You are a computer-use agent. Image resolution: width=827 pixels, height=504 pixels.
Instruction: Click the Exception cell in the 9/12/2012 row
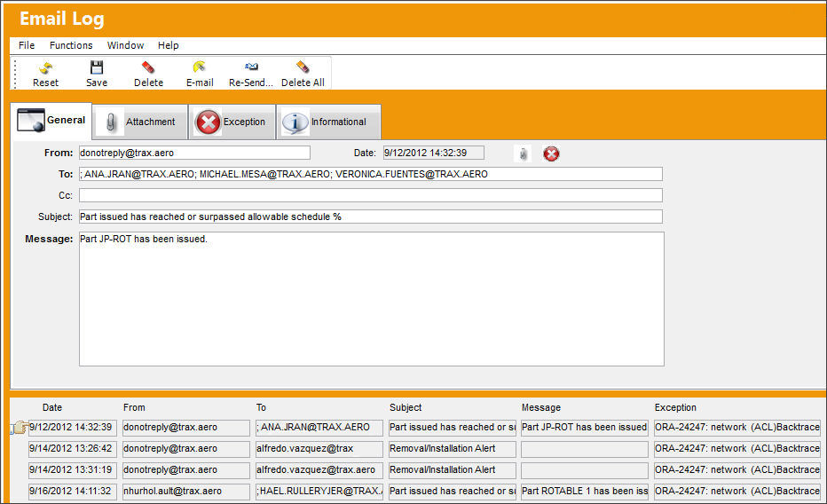pyautogui.click(x=737, y=428)
